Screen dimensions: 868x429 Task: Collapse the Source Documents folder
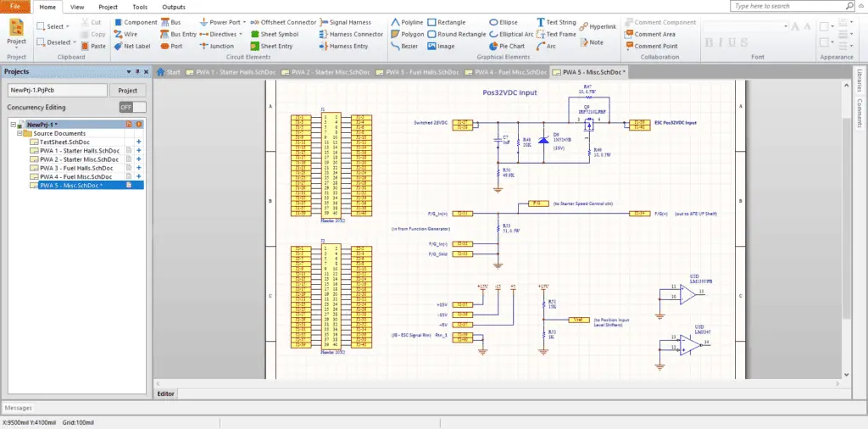coord(19,133)
